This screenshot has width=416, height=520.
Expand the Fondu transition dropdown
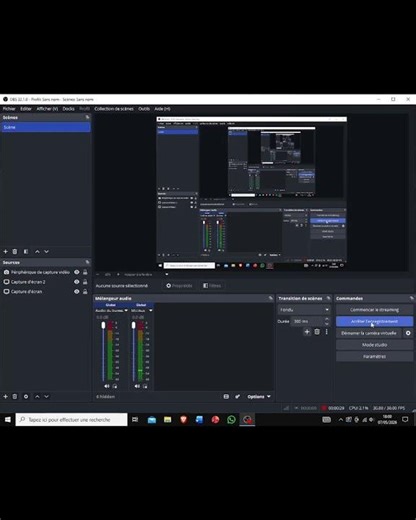click(x=304, y=310)
